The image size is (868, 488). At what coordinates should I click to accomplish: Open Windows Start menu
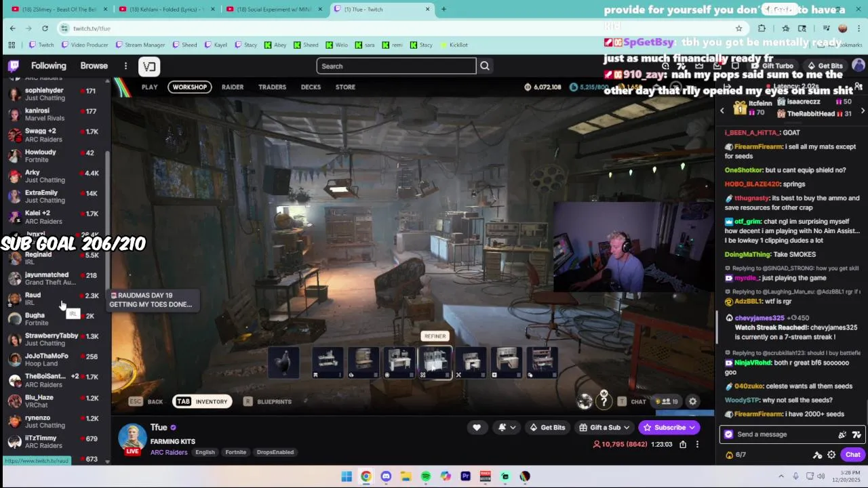347,476
